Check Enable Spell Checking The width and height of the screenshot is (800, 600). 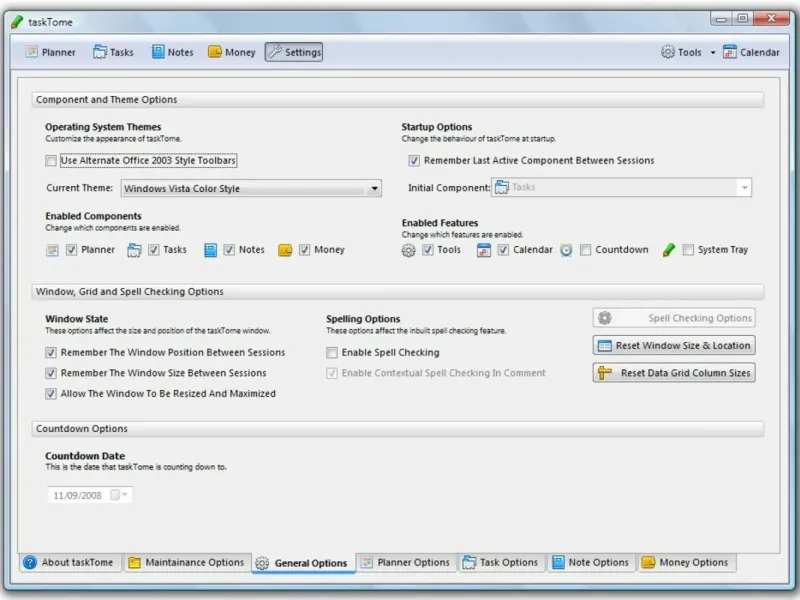pos(332,353)
